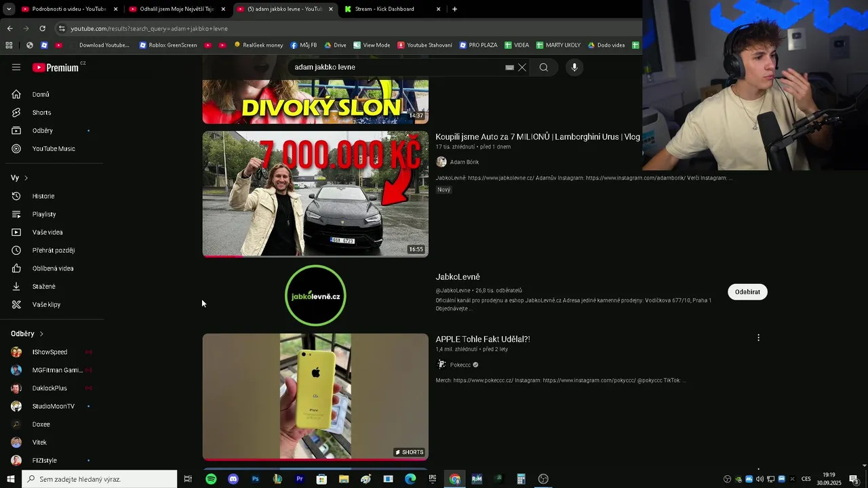Open the View Mode bookmark
Screen dimensions: 868x488
pyautogui.click(x=371, y=45)
